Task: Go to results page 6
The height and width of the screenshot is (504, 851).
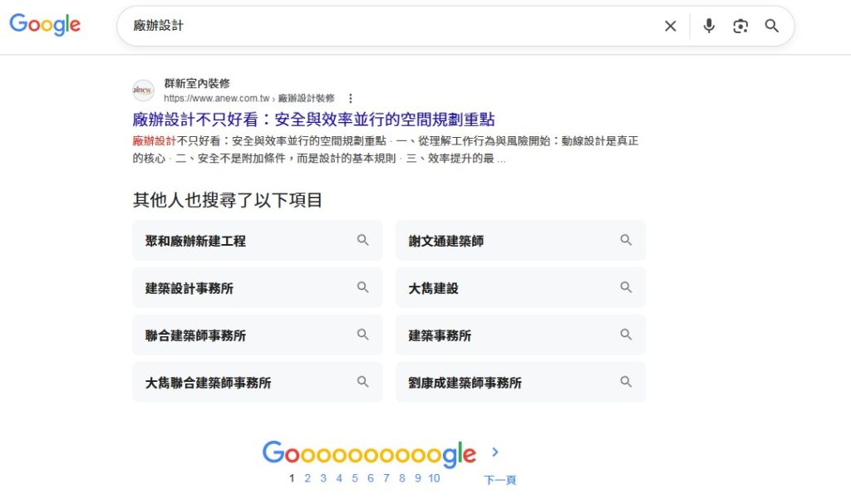Action: [371, 478]
